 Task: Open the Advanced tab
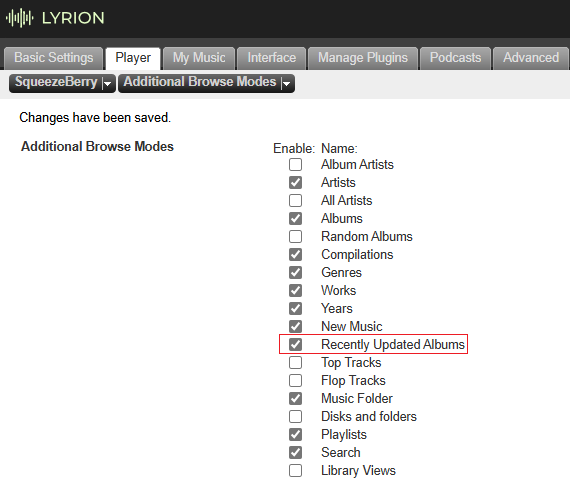pyautogui.click(x=531, y=58)
